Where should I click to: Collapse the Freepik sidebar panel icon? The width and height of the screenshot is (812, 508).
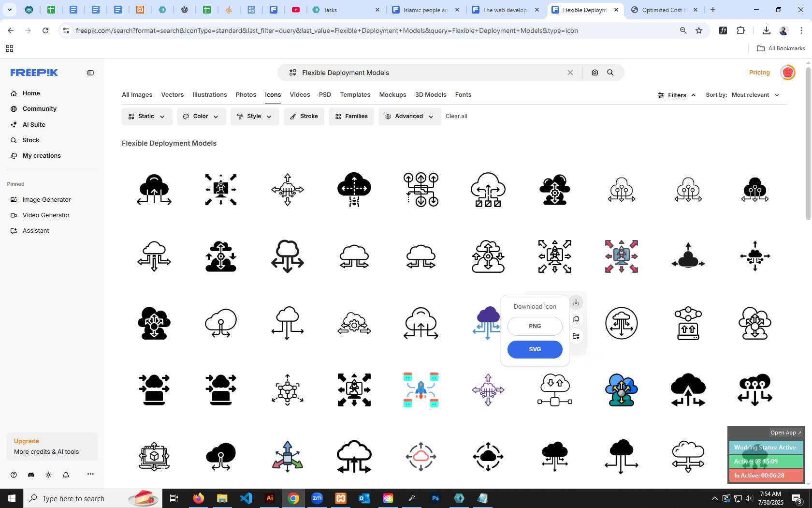pos(90,73)
